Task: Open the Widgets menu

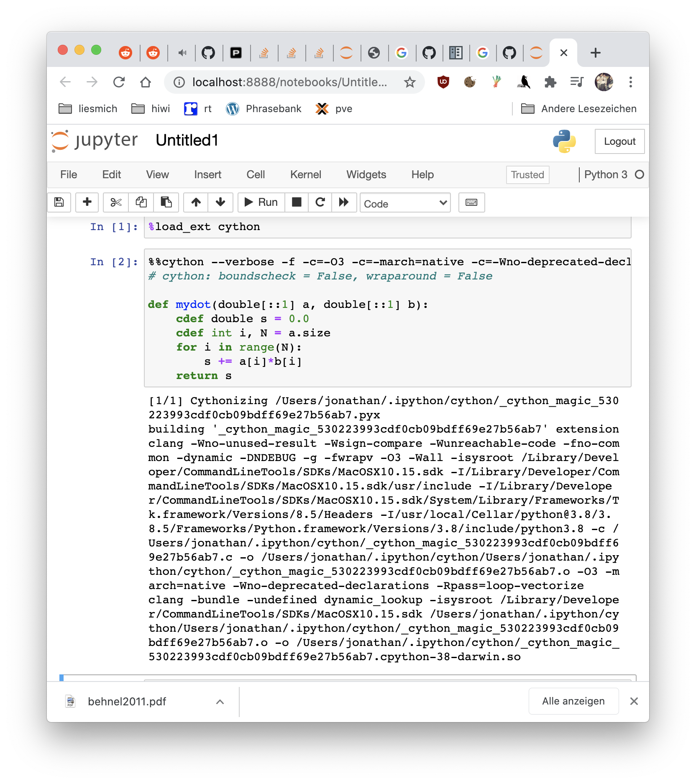Action: coord(366,174)
